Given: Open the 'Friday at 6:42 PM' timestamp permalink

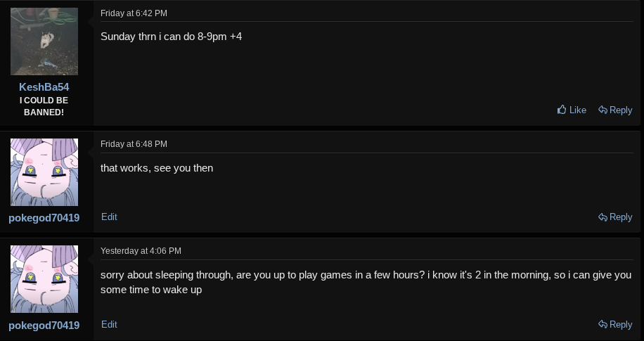Looking at the screenshot, I should coord(134,13).
